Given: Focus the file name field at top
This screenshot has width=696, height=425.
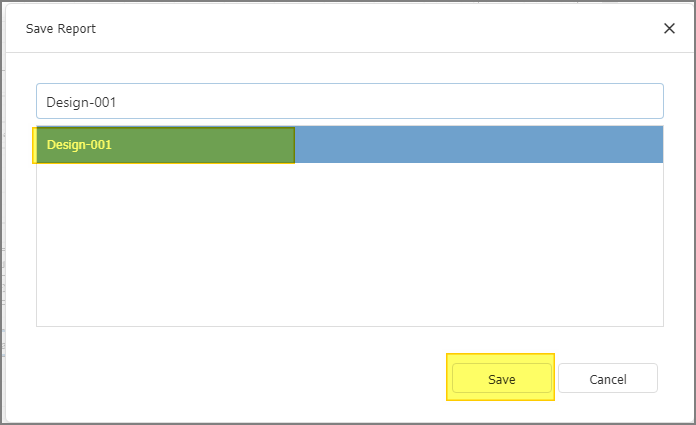Looking at the screenshot, I should (350, 101).
